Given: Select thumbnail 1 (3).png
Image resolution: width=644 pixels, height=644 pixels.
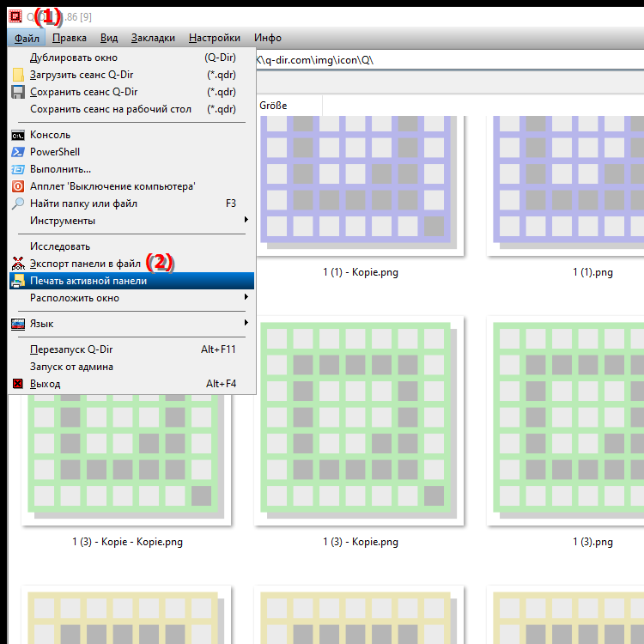Looking at the screenshot, I should point(566,421).
